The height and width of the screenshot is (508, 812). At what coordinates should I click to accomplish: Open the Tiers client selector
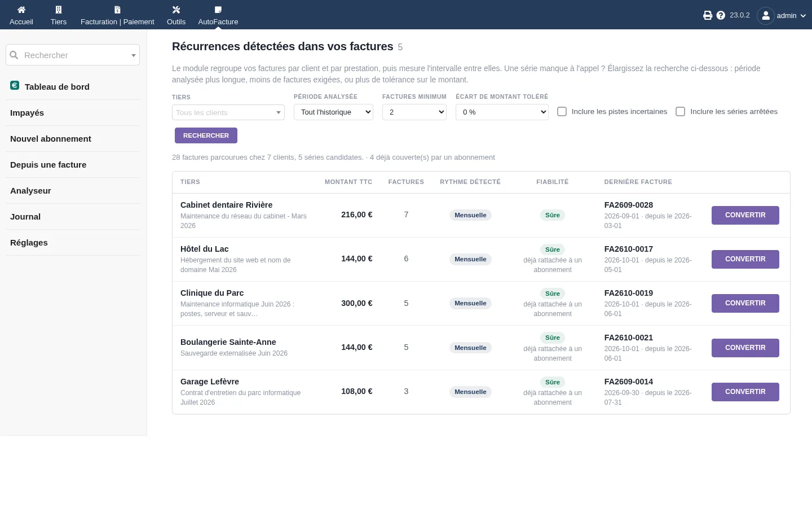228,112
